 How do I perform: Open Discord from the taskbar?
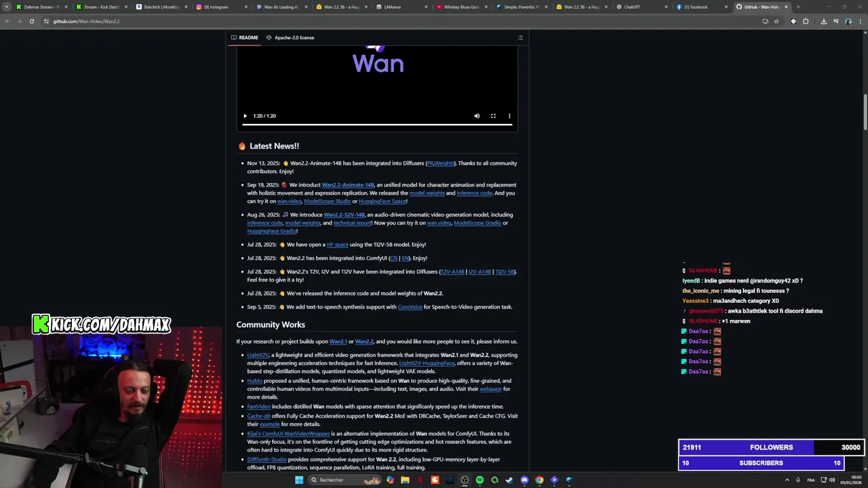pyautogui.click(x=524, y=480)
